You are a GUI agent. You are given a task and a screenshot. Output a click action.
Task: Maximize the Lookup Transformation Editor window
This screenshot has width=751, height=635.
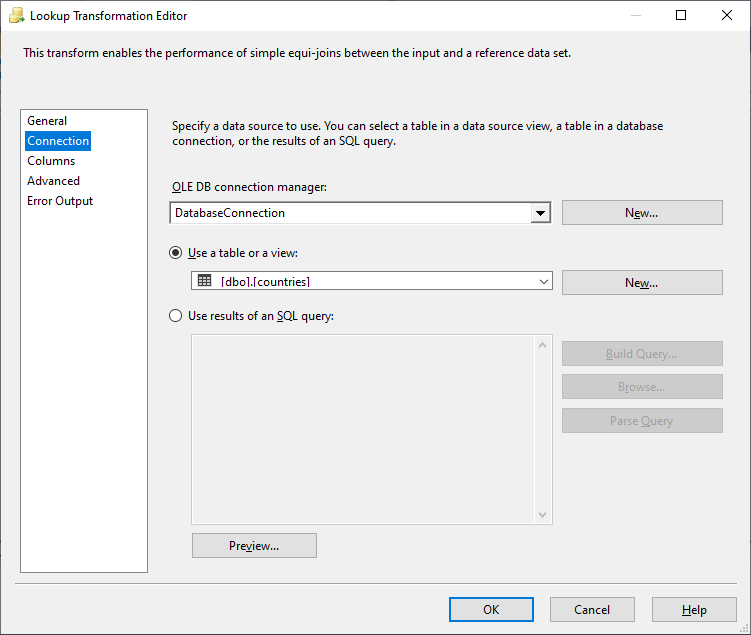pos(681,16)
